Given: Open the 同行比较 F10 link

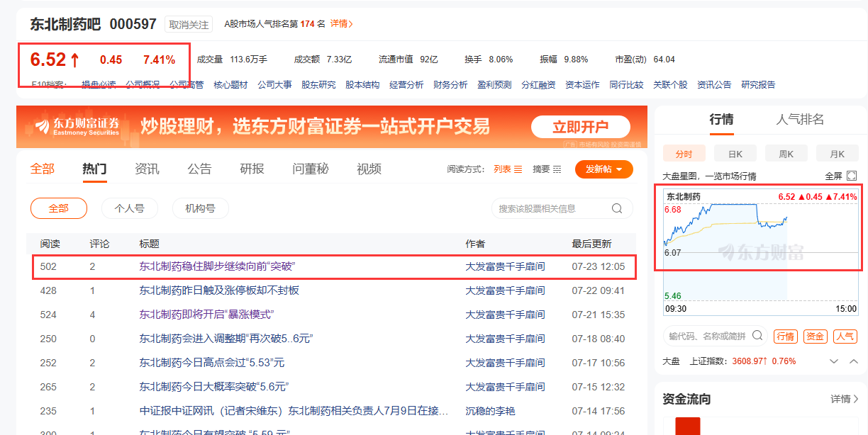Looking at the screenshot, I should click(x=626, y=85).
